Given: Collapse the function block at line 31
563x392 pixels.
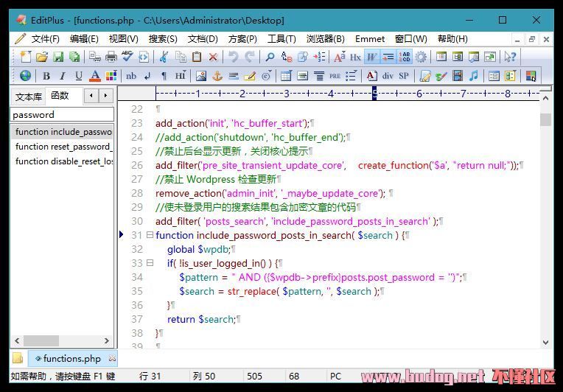Looking at the screenshot, I should pos(150,235).
